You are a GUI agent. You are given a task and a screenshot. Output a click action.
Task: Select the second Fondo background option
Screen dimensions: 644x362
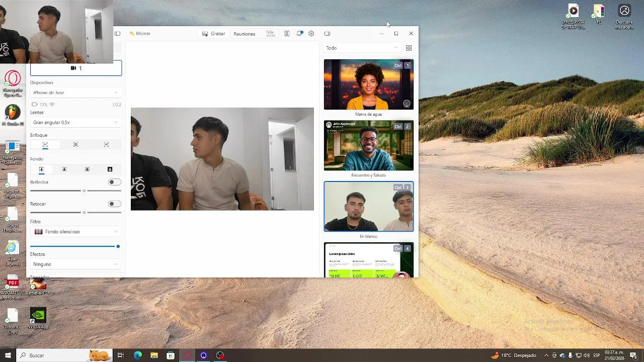coord(64,169)
